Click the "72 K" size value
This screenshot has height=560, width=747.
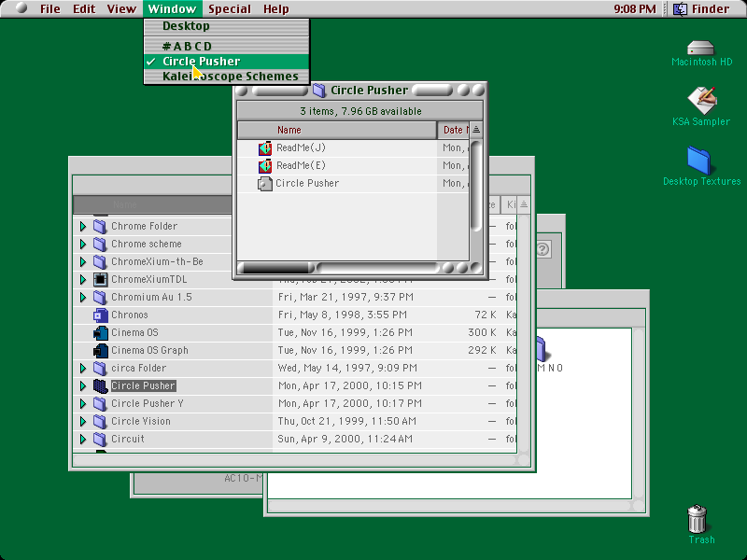pyautogui.click(x=486, y=315)
